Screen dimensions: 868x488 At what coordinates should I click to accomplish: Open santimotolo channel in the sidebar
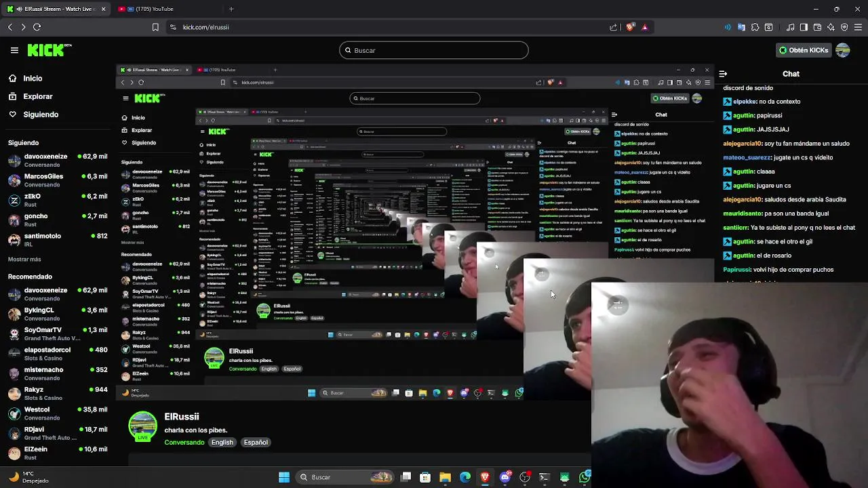click(58, 240)
